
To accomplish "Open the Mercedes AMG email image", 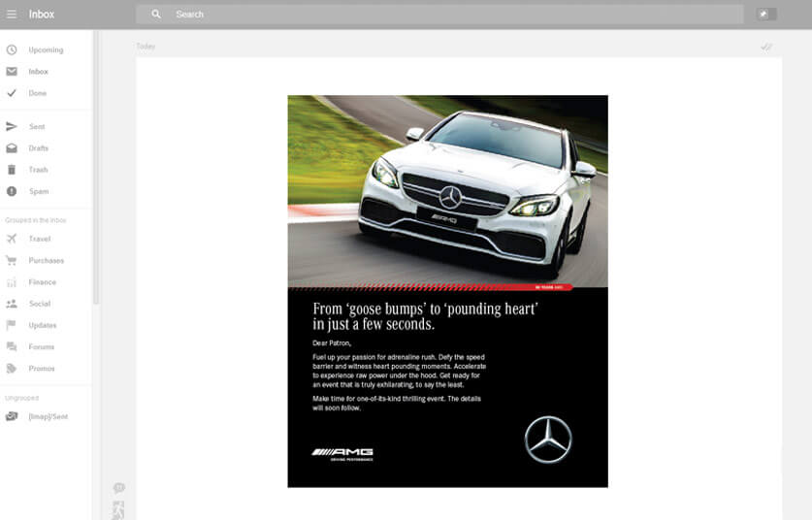I will [448, 291].
